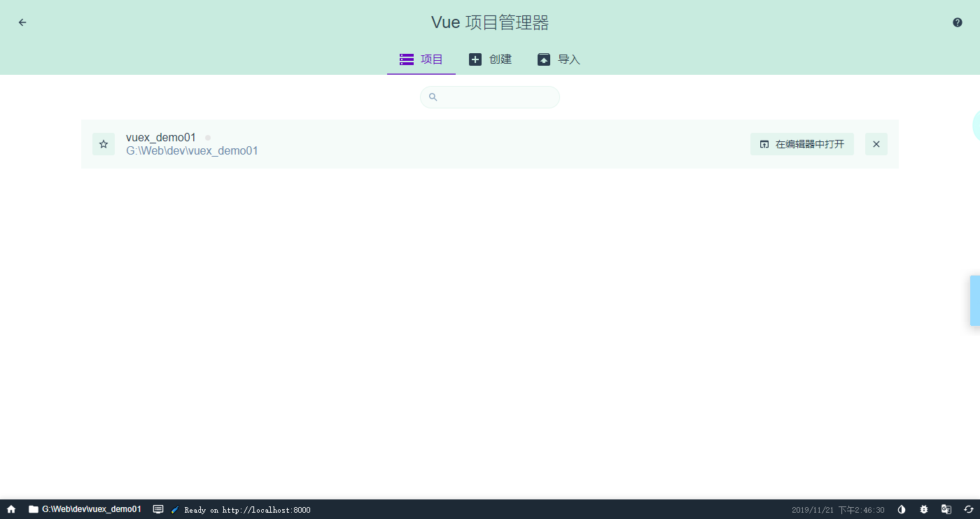Open the logs icon in status bar
This screenshot has height=519, width=980.
(158, 510)
